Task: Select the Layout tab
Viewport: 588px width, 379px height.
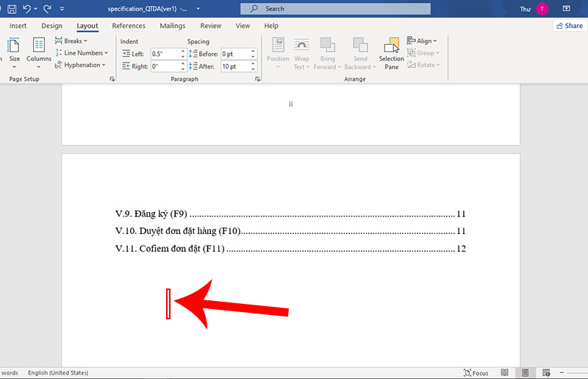Action: pos(87,26)
